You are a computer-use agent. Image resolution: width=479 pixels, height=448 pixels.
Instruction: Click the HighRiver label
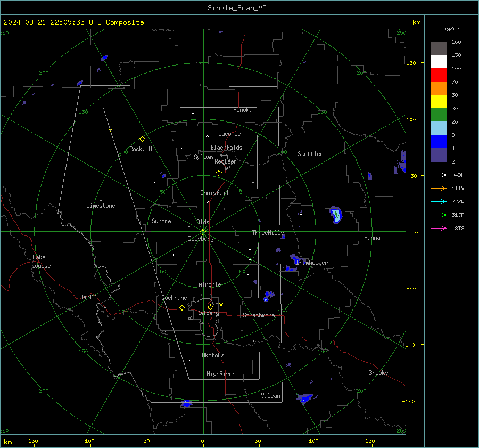click(221, 374)
